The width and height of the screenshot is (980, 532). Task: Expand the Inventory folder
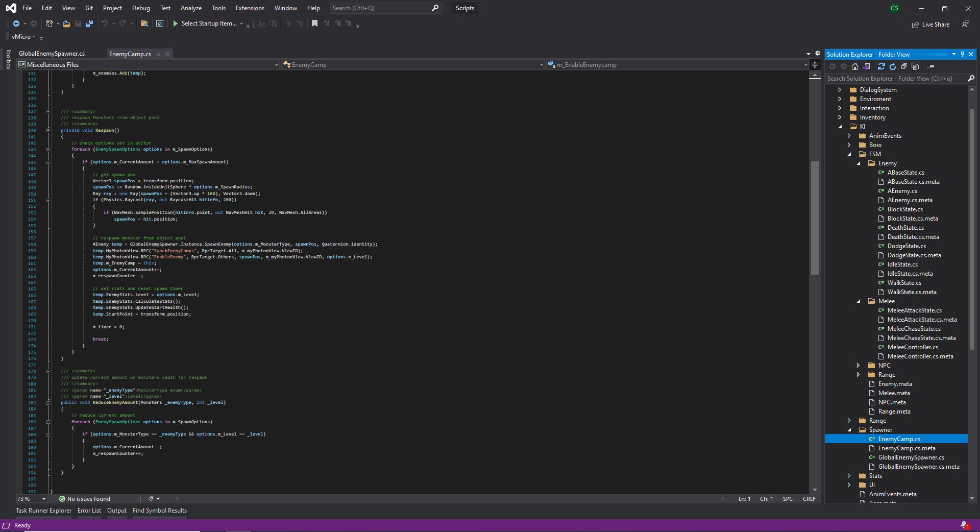[x=840, y=117]
